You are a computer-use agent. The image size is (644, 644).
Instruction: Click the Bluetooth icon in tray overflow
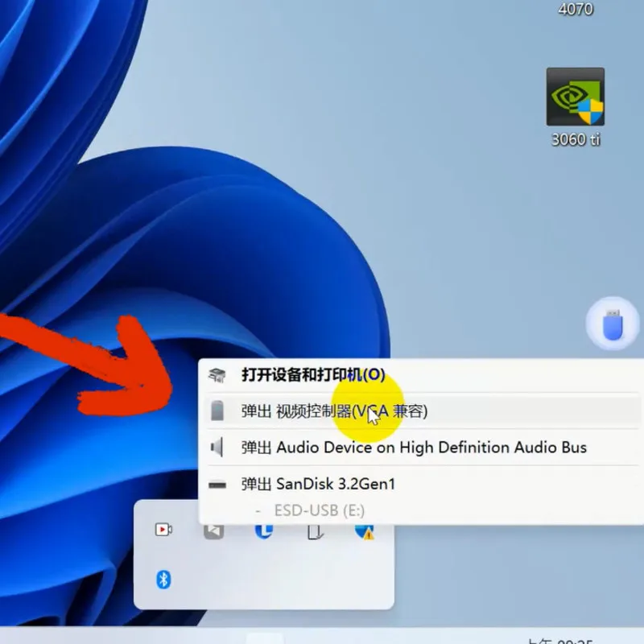click(163, 579)
